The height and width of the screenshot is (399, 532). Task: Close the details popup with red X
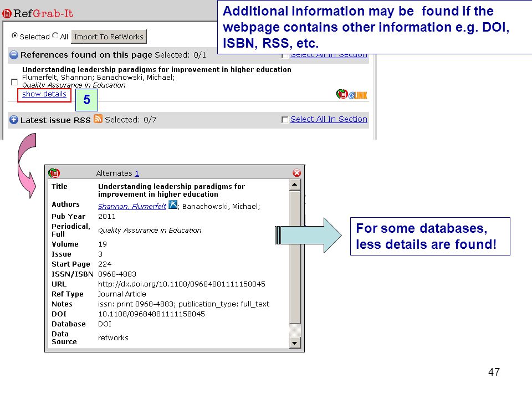click(296, 173)
